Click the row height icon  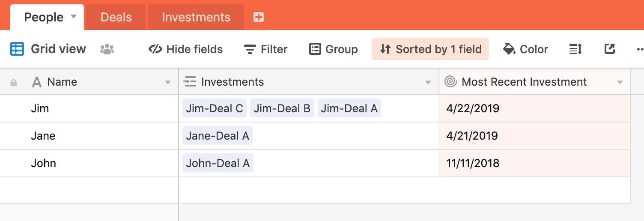pos(575,49)
